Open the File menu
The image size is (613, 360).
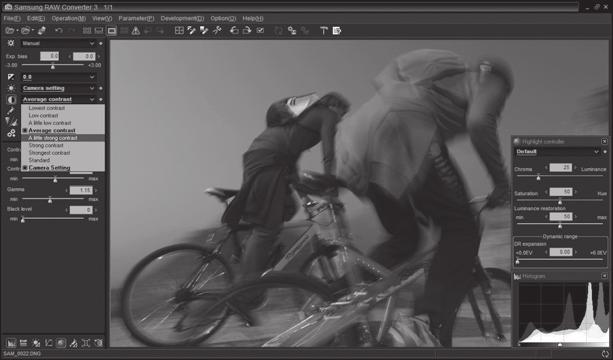coord(12,18)
